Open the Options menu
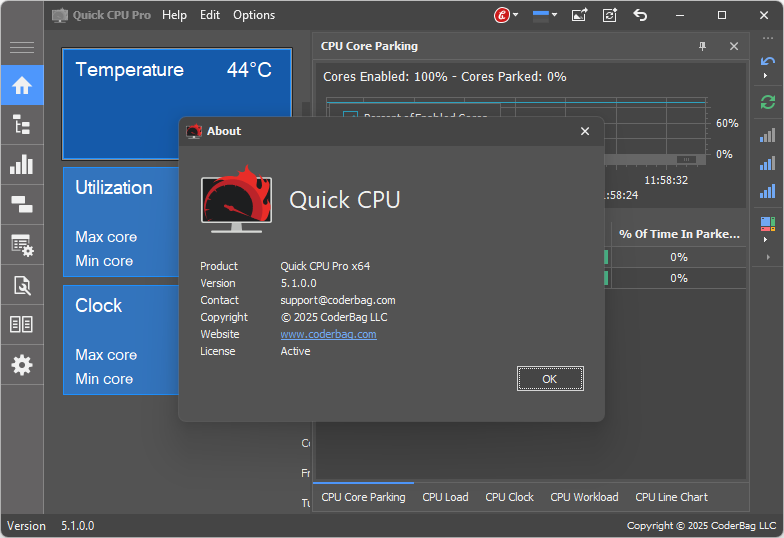784x538 pixels. 254,15
